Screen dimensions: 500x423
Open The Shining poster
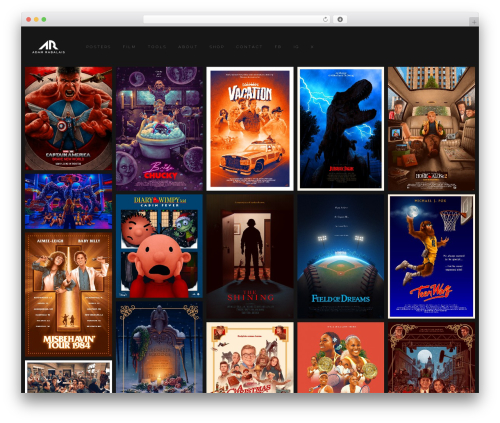[250, 256]
